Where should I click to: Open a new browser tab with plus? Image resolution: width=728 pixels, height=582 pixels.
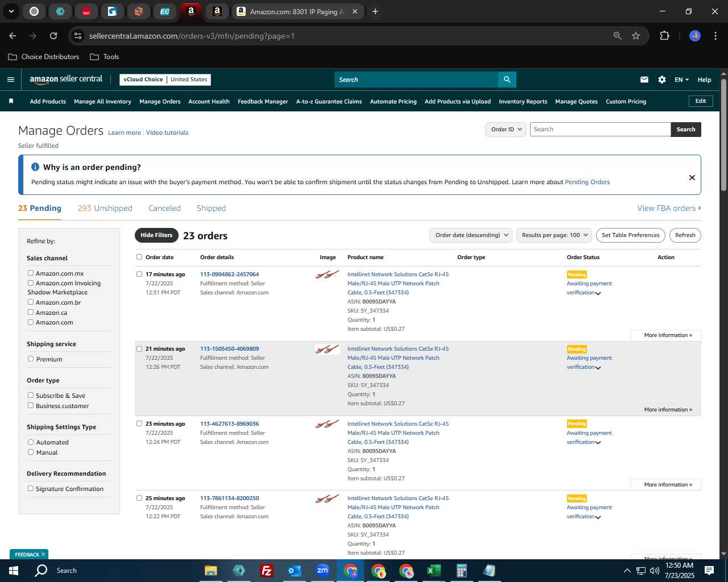pos(375,11)
